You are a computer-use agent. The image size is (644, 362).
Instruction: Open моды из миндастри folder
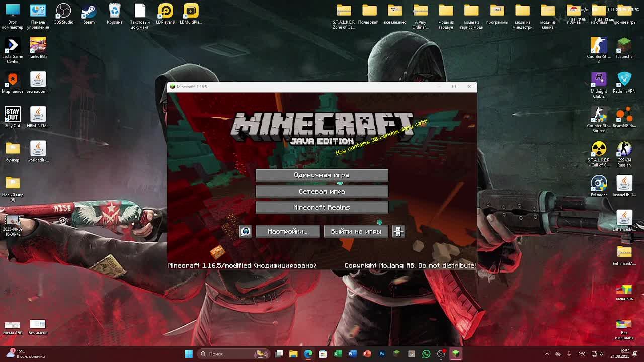[x=522, y=16]
